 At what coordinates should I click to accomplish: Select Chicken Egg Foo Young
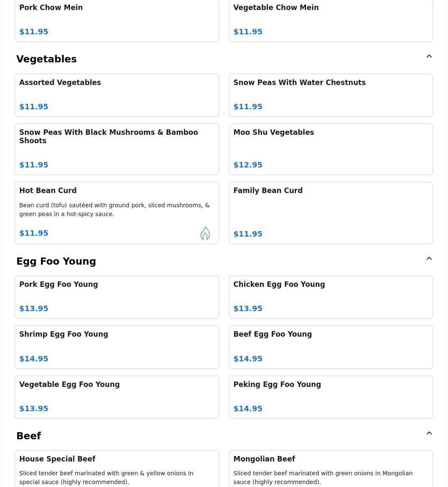pos(331,297)
